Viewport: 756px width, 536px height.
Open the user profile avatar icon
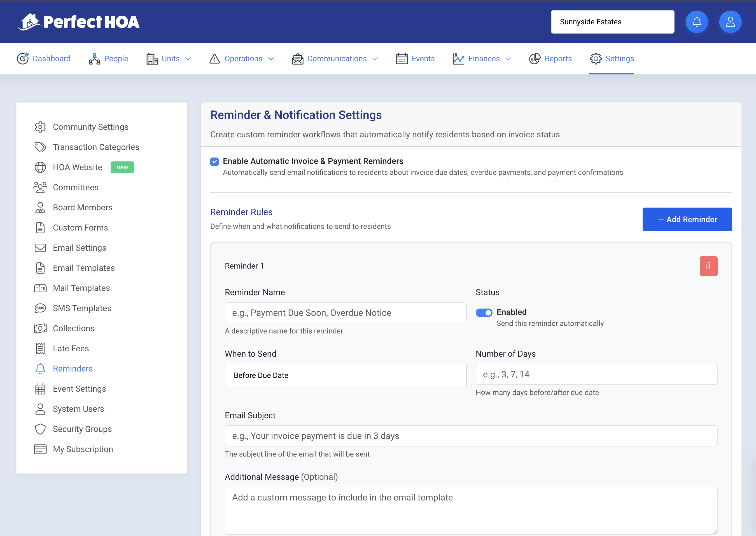click(x=730, y=22)
